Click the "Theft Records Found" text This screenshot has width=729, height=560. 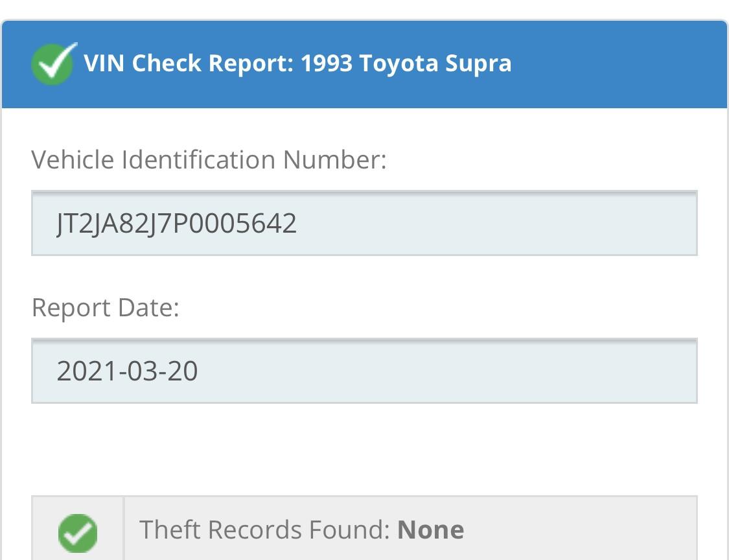point(264,530)
